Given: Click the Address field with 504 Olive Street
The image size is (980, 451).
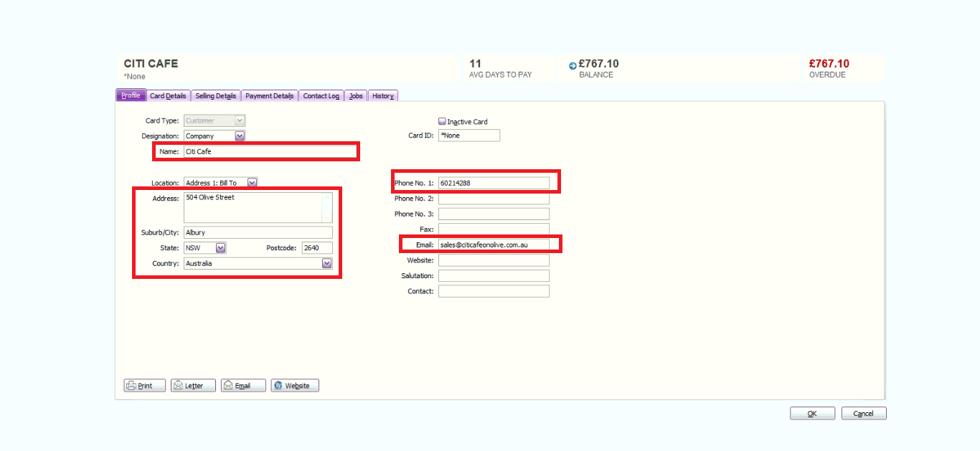Looking at the screenshot, I should coord(253,207).
